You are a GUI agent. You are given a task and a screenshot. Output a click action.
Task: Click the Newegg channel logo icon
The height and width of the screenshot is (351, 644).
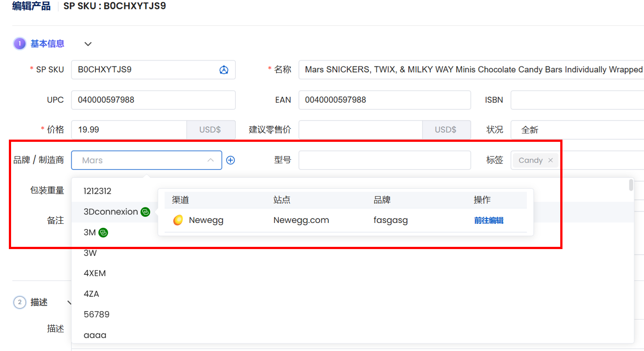(x=178, y=220)
